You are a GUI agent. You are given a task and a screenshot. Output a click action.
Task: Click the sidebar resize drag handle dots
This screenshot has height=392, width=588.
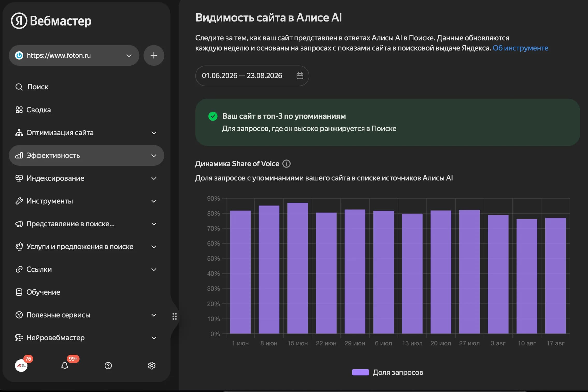[175, 316]
